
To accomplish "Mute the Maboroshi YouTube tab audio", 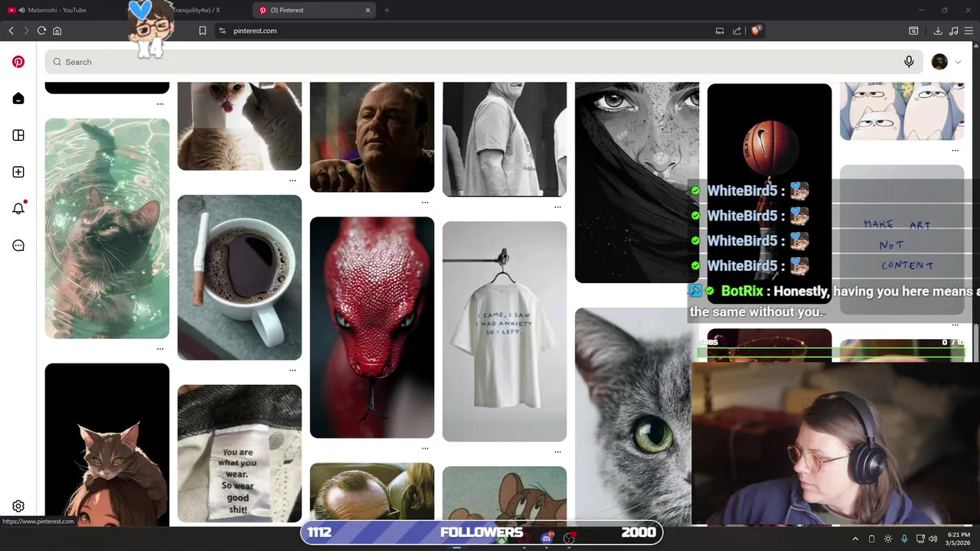I will (x=21, y=10).
